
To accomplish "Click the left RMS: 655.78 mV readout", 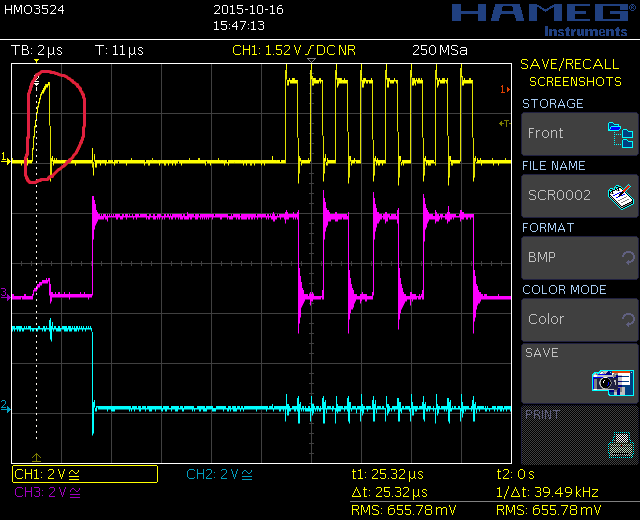I will pyautogui.click(x=403, y=510).
